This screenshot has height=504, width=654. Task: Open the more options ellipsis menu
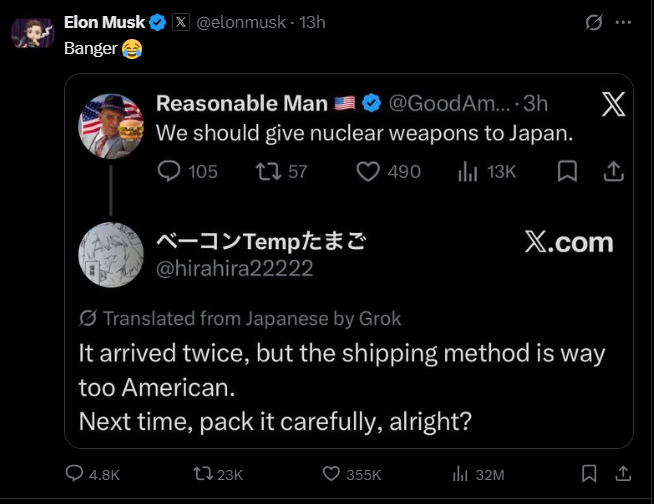[x=624, y=22]
